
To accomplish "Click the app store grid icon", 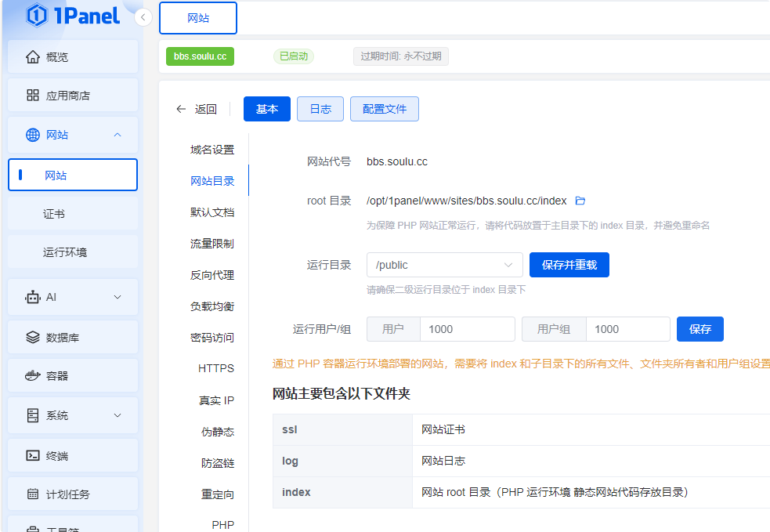I will [33, 96].
